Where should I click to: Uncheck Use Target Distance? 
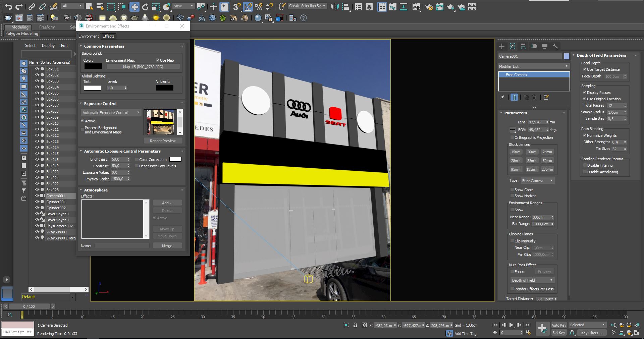tap(584, 69)
